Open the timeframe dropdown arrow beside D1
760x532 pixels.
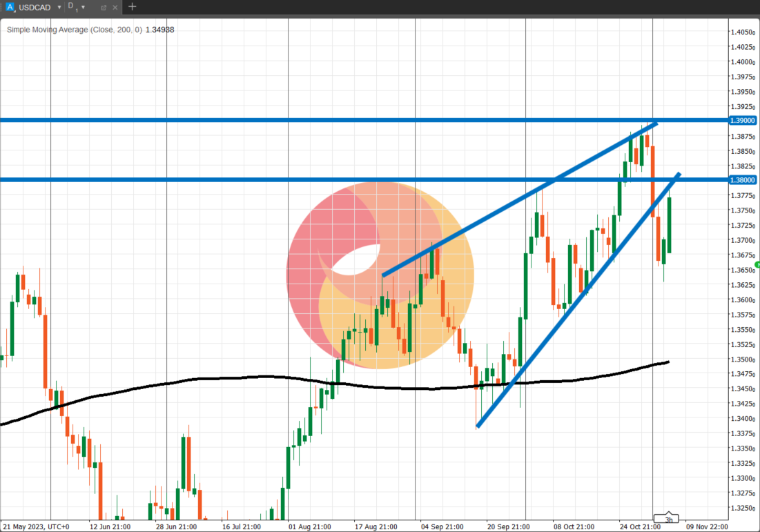point(83,8)
